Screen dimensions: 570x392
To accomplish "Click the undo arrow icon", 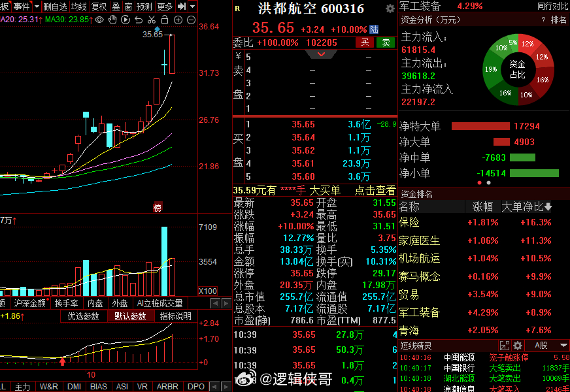I will click(x=139, y=20).
